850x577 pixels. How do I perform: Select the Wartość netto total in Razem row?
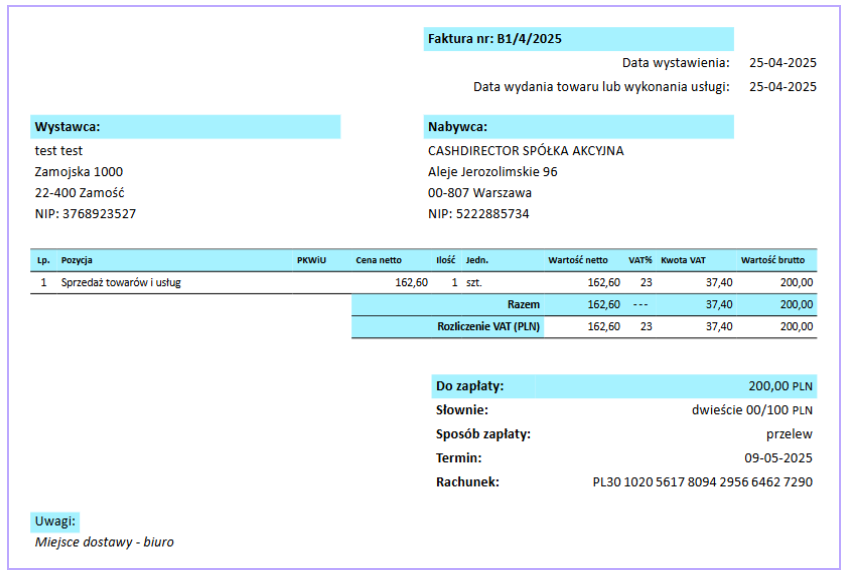604,305
